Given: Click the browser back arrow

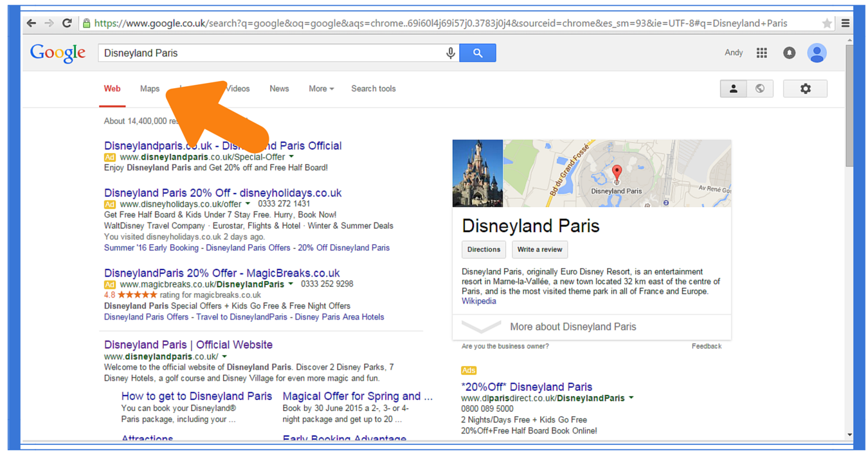Looking at the screenshot, I should click(x=31, y=23).
